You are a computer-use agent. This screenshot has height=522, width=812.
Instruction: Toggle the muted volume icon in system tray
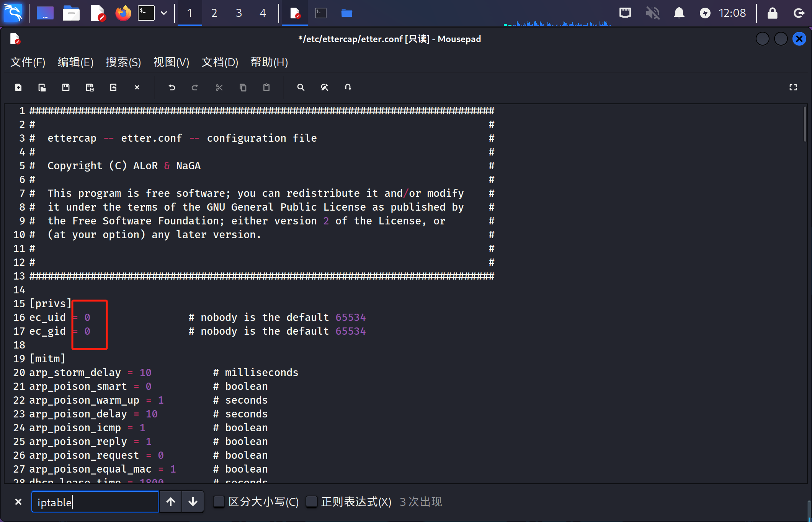(x=652, y=13)
